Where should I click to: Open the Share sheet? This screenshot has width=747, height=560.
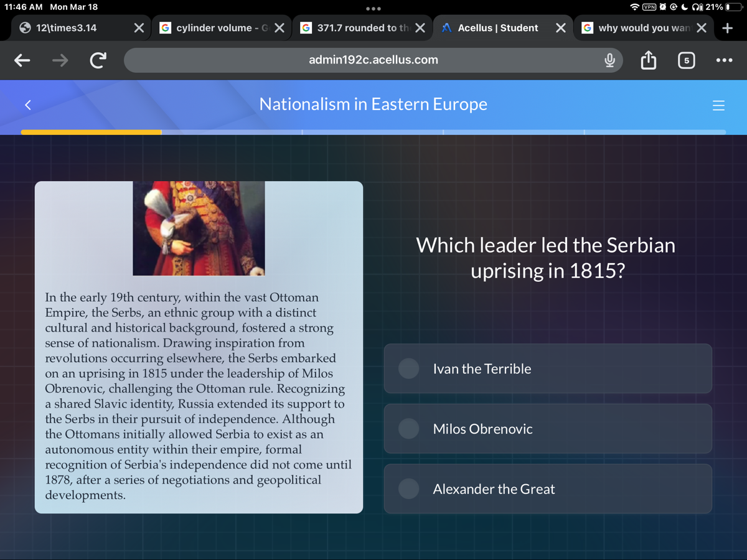click(648, 60)
